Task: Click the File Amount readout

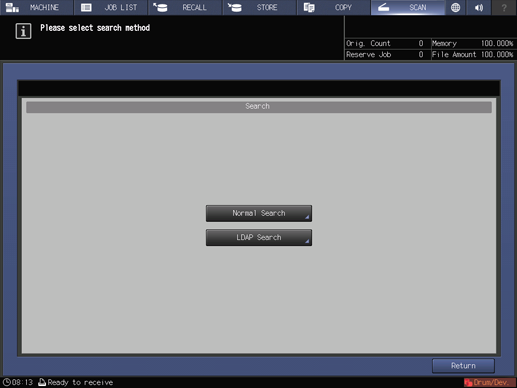Action: pyautogui.click(x=473, y=55)
